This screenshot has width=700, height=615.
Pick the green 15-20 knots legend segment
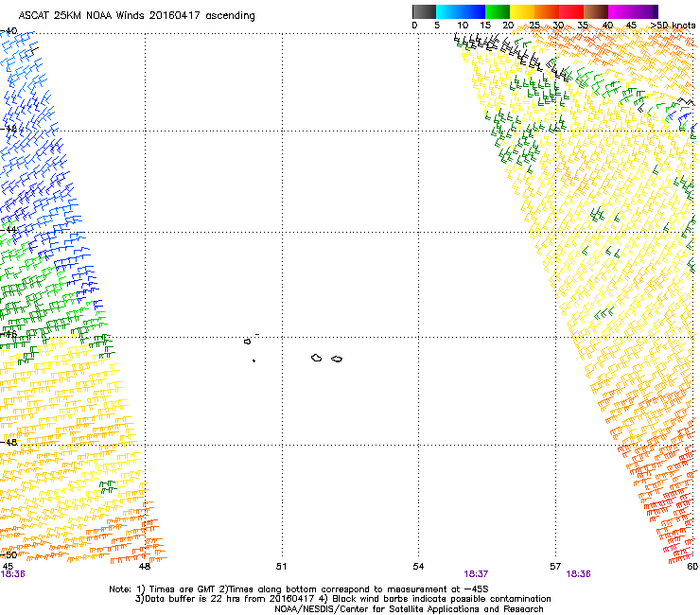tap(498, 11)
